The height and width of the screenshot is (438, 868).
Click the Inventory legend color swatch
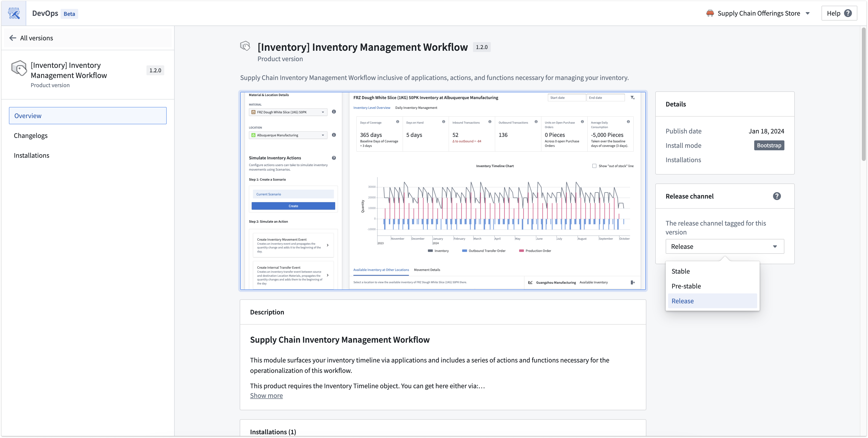pos(430,251)
